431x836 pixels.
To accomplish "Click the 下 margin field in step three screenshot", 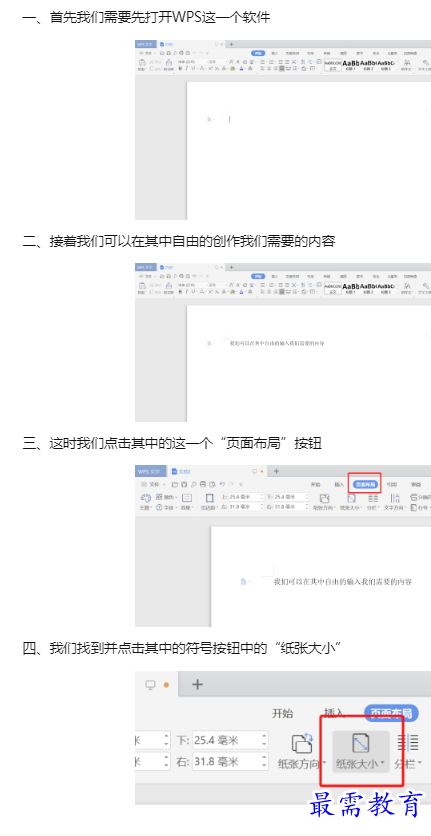I will (x=291, y=497).
